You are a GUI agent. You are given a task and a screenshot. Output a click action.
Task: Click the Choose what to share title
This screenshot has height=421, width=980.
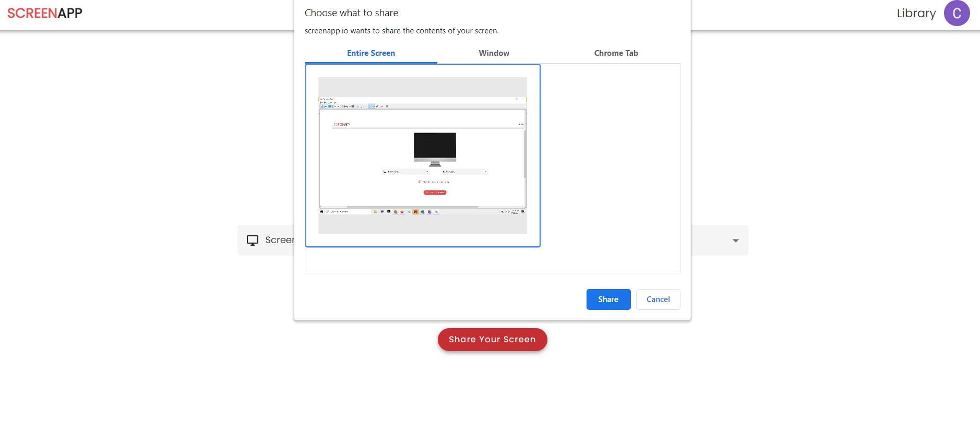(x=351, y=13)
